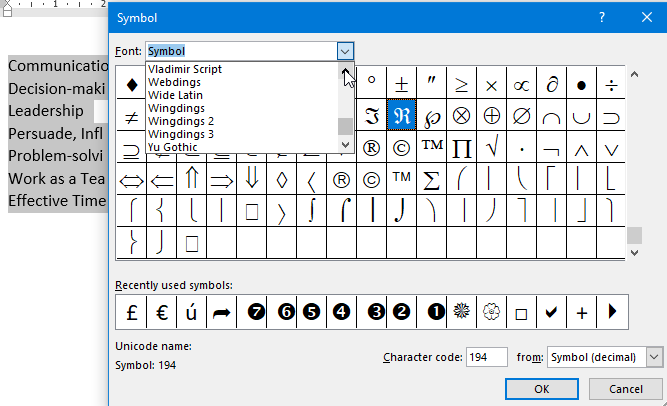
Task: Open the 'from' Symbol (decimal) dropdown
Action: point(654,357)
